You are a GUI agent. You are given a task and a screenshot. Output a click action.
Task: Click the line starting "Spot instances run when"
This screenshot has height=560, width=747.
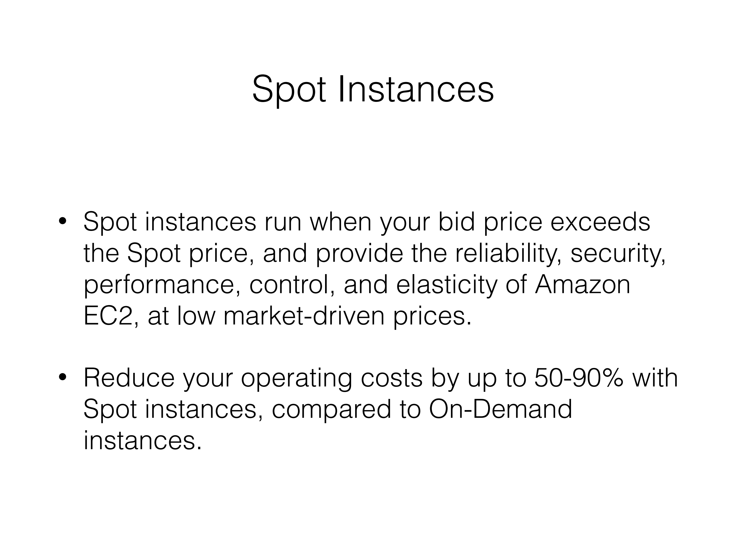(366, 222)
